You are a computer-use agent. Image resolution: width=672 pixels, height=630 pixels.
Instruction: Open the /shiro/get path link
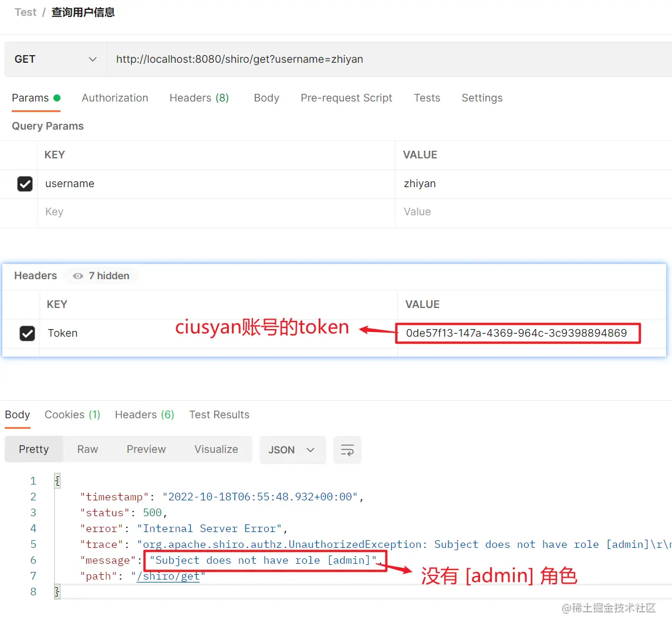click(168, 576)
